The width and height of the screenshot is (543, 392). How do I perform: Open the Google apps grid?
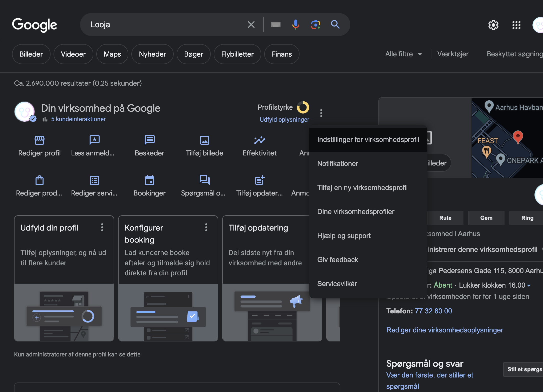click(516, 25)
